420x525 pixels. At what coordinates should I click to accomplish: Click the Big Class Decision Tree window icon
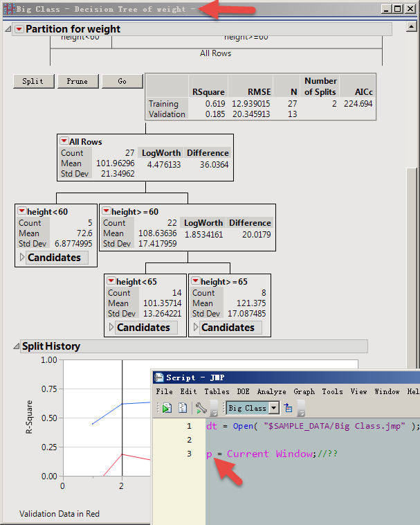click(x=10, y=9)
